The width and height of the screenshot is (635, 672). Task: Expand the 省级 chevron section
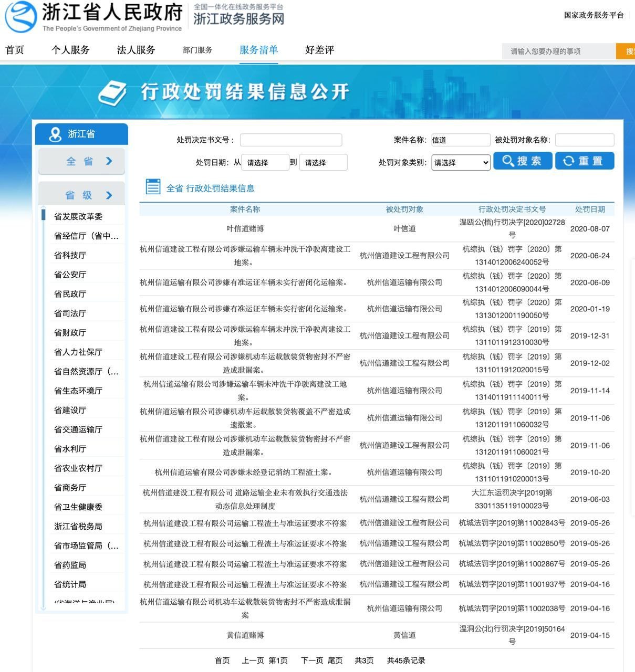point(109,195)
